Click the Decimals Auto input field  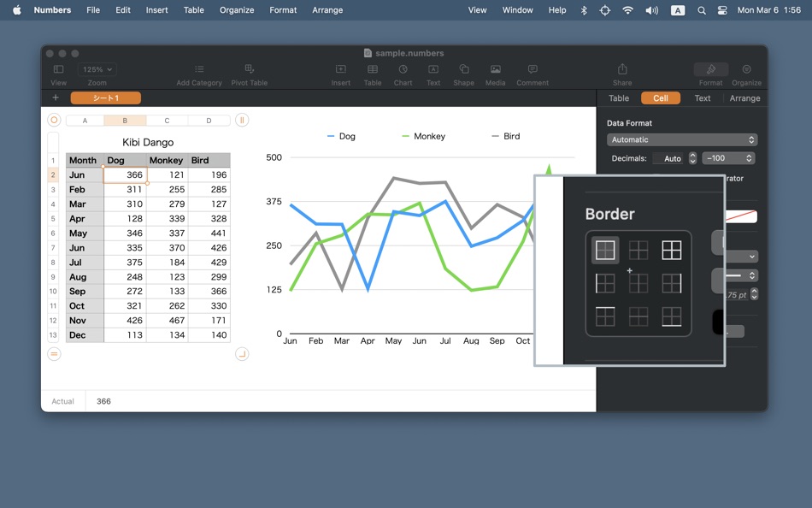click(668, 158)
